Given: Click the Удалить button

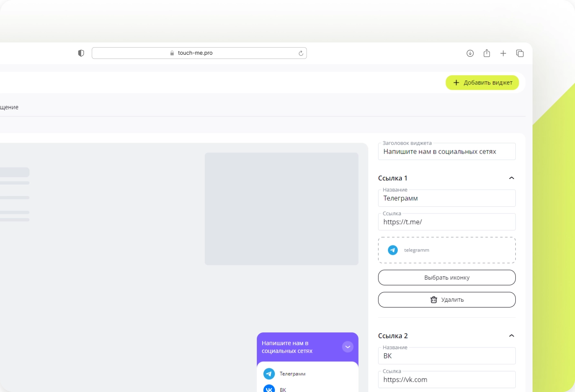Looking at the screenshot, I should [447, 300].
